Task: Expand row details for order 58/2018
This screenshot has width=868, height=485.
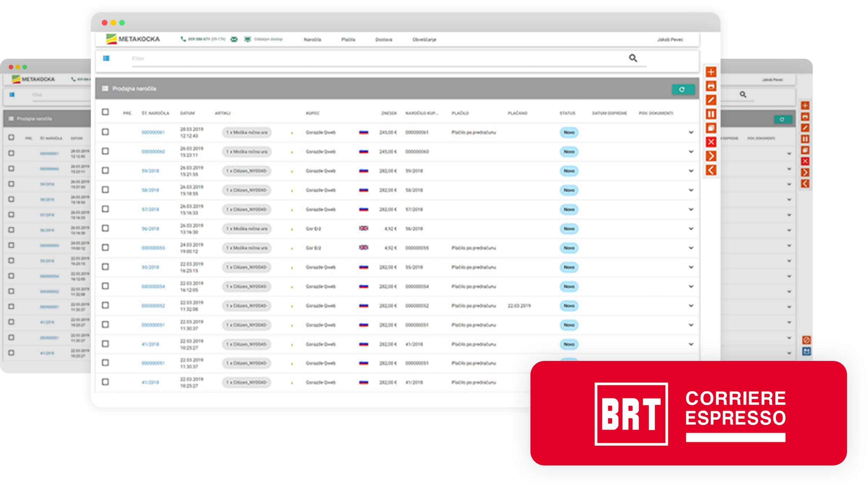Action: coord(691,190)
